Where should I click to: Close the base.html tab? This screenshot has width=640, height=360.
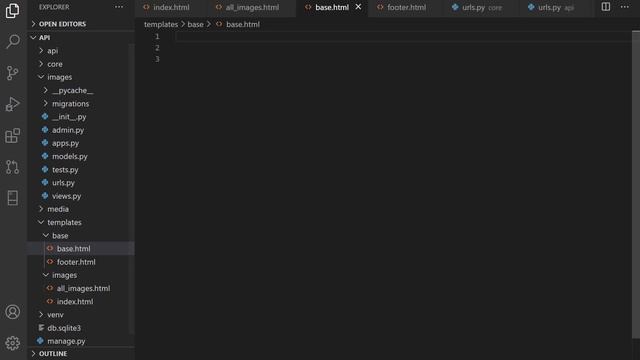(x=358, y=7)
